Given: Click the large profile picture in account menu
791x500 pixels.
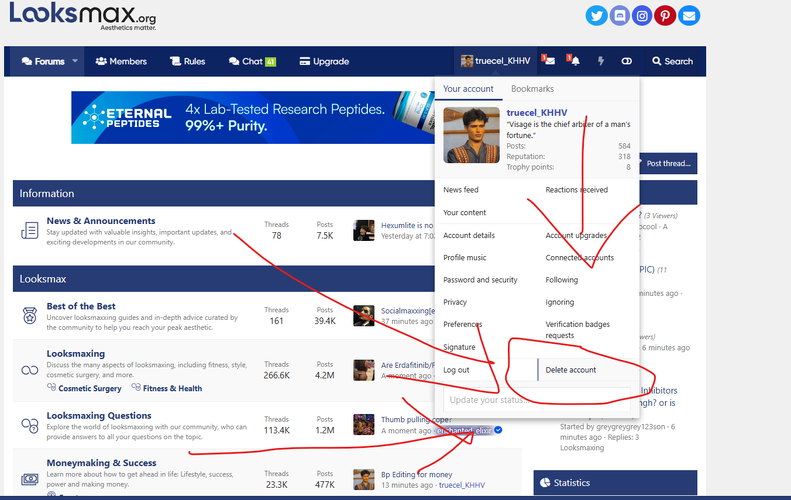Looking at the screenshot, I should [471, 135].
